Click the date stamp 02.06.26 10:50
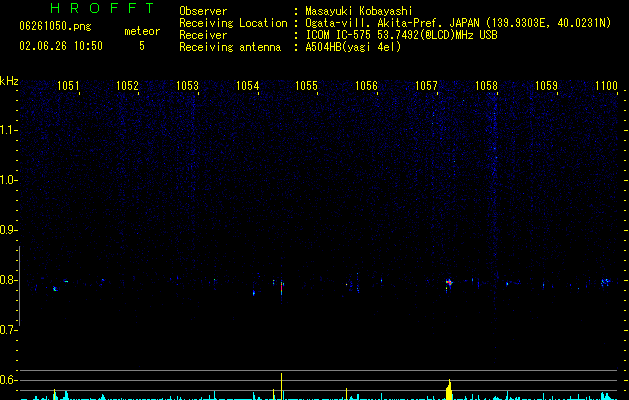The height and width of the screenshot is (400, 629). pyautogui.click(x=61, y=46)
